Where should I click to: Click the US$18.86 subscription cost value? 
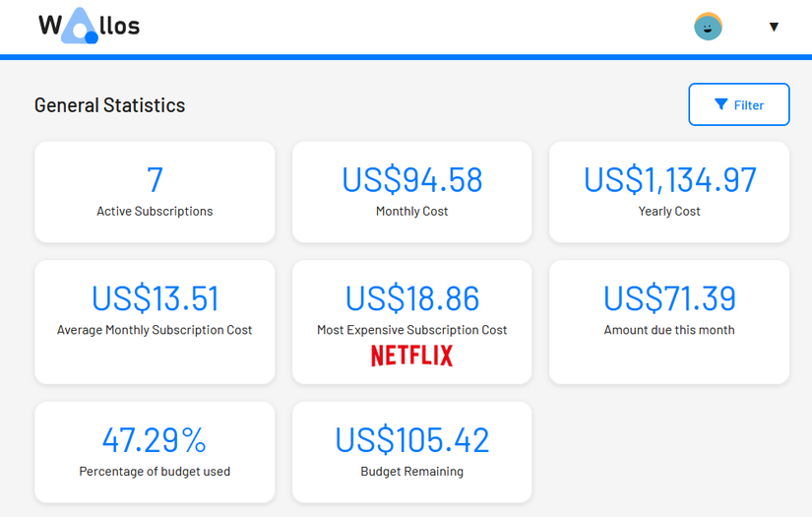tap(411, 298)
